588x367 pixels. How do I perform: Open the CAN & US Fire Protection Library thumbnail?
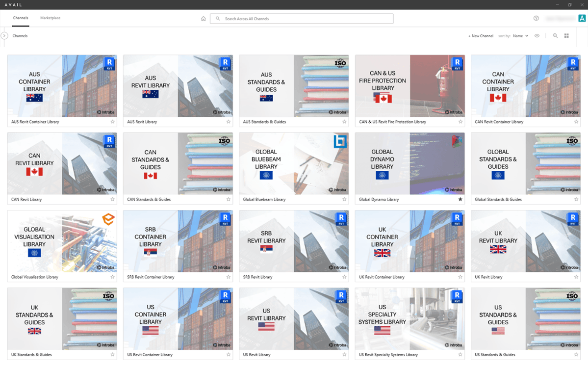410,86
